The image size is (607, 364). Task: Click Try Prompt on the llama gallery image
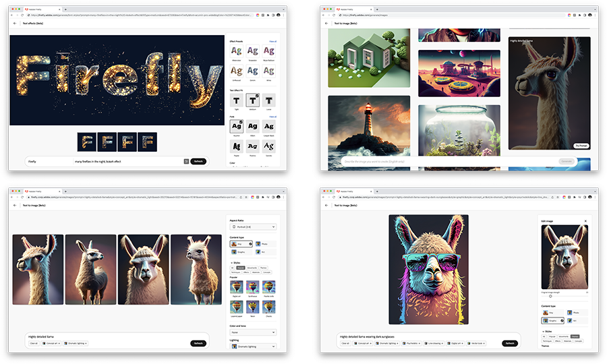click(x=581, y=145)
